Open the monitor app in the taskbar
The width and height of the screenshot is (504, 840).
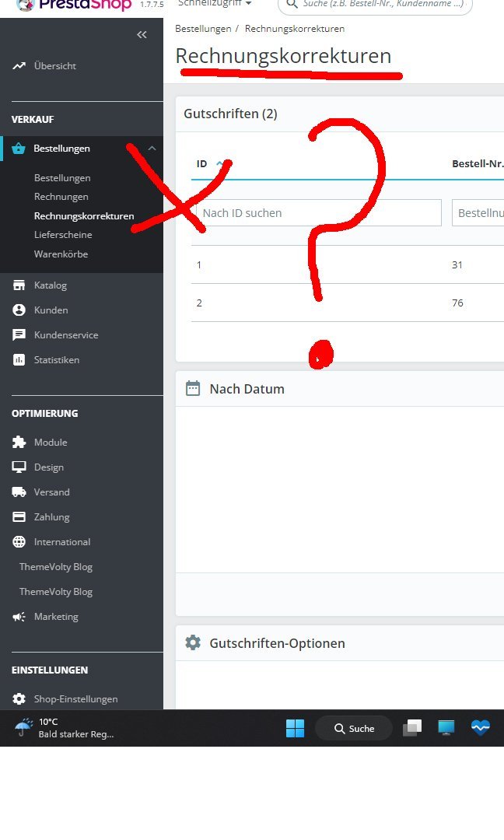tap(446, 727)
